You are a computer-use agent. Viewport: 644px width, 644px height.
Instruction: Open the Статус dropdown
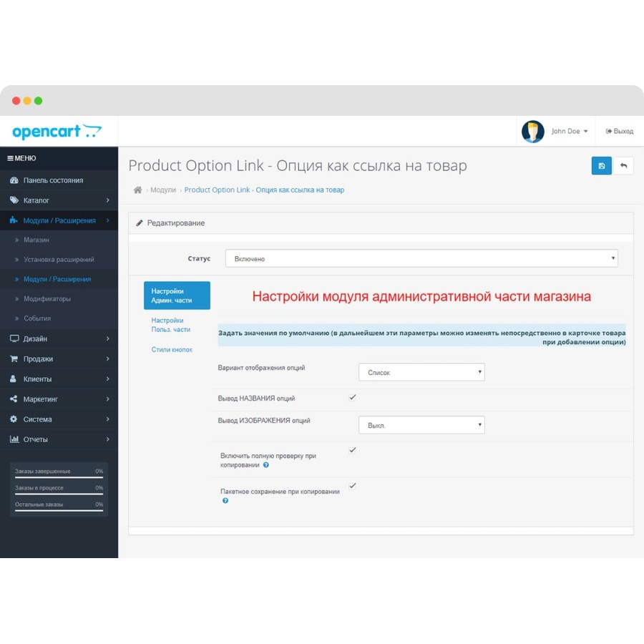click(x=421, y=258)
